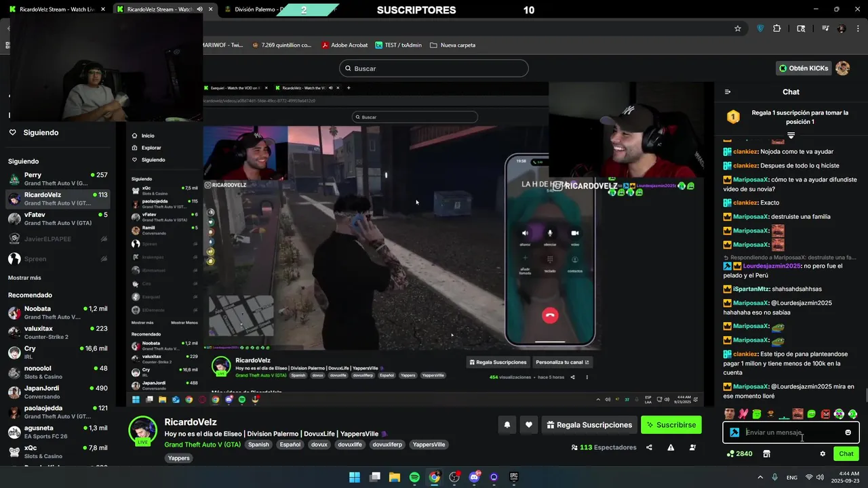Open valuxitax recommended channel
Viewport: 868px width, 488px height.
pos(58,332)
